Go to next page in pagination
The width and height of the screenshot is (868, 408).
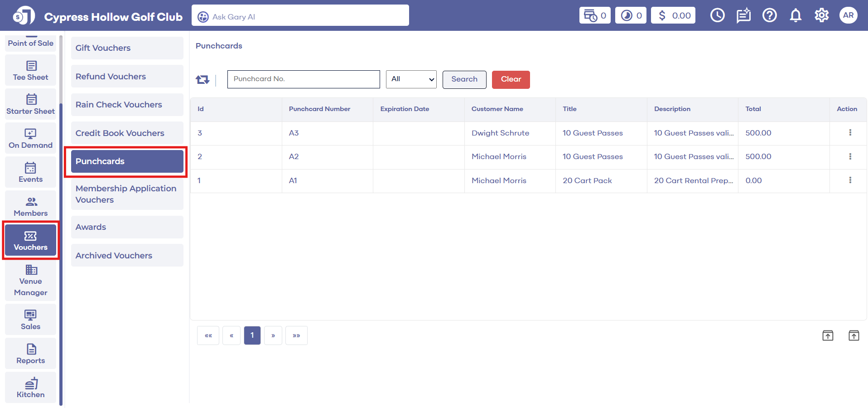(273, 335)
